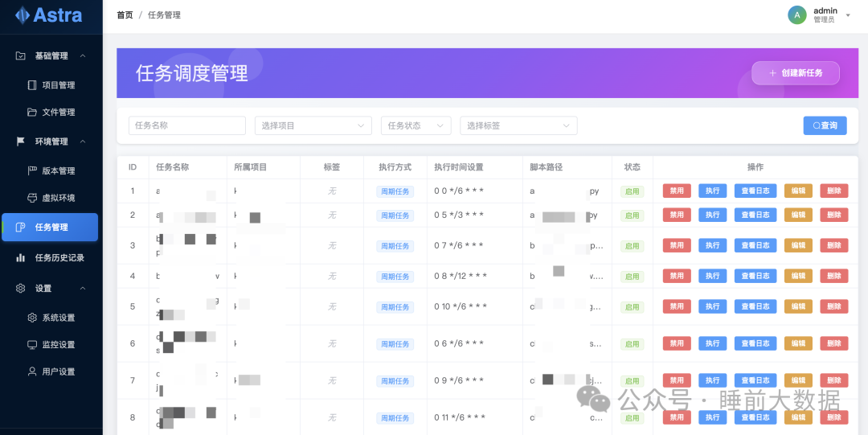Click the 任务历史记录 bar chart icon
This screenshot has width=868, height=435.
pos(20,257)
